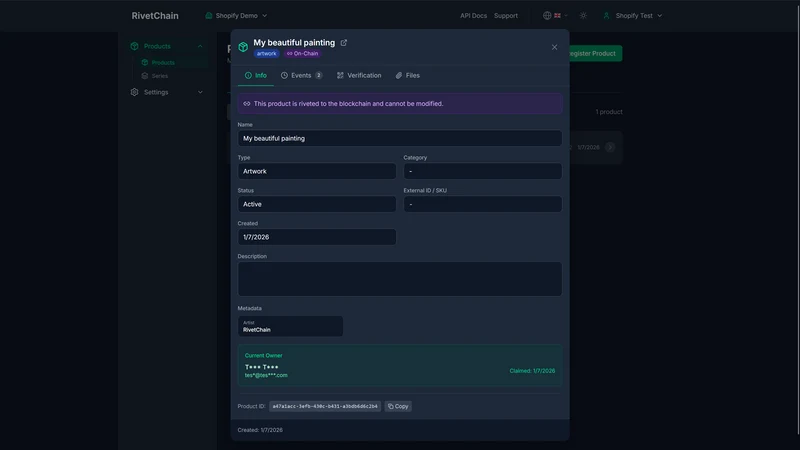This screenshot has height=450, width=800.
Task: Click the Type field showing Artwork
Action: pos(317,171)
